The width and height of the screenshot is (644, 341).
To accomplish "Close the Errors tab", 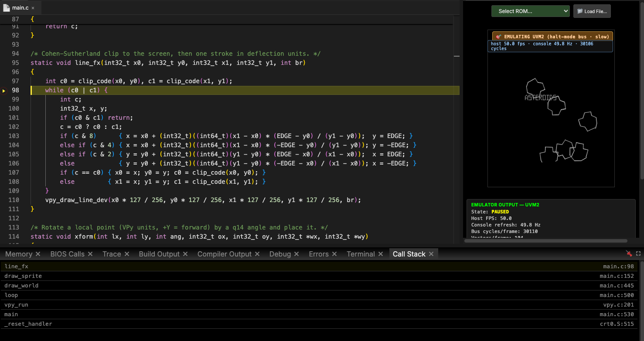I will [x=334, y=254].
